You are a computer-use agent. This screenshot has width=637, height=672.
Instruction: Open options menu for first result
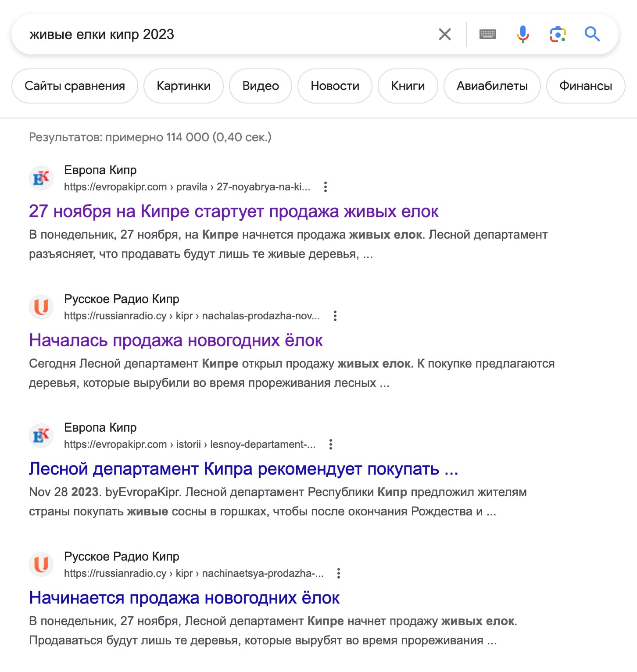pyautogui.click(x=325, y=187)
